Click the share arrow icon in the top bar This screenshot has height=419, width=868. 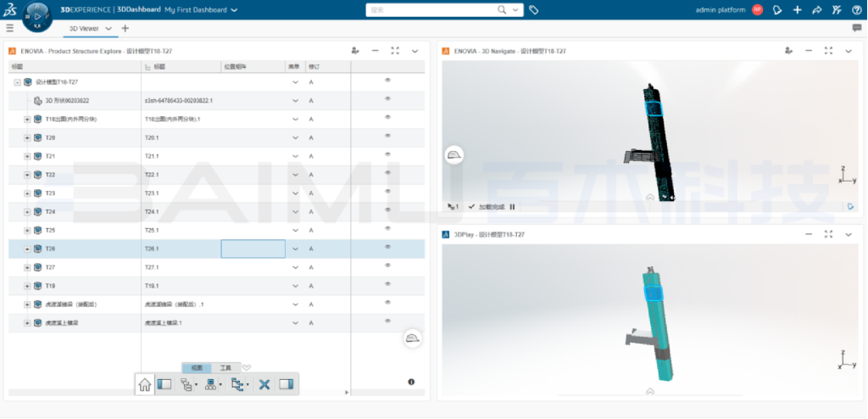[816, 10]
